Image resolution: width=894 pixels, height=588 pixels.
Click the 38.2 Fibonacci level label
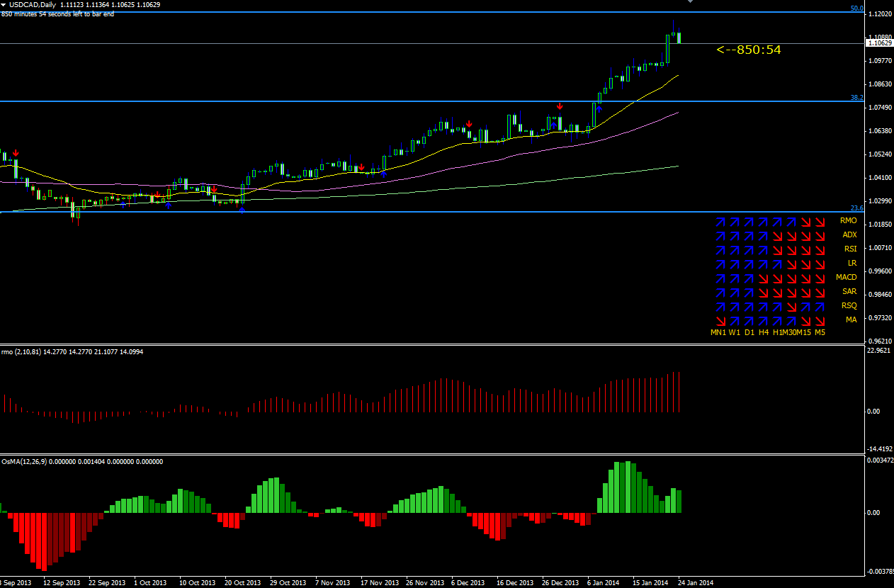856,97
